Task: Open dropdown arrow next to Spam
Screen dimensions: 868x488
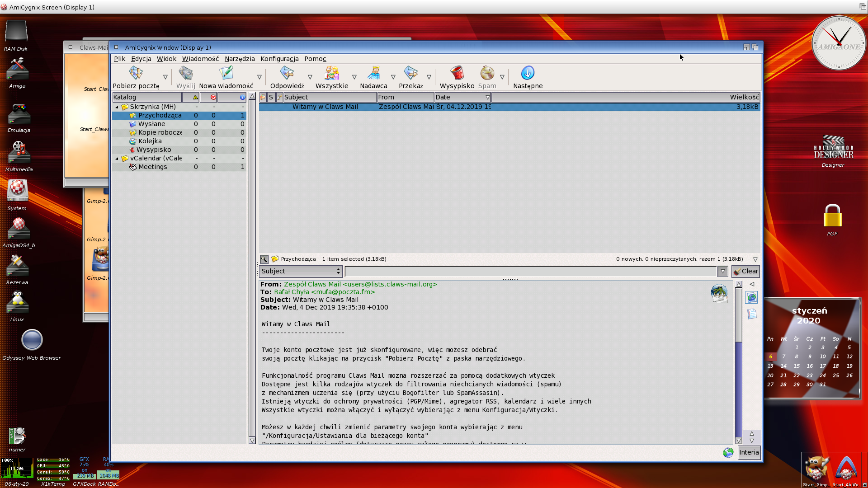Action: click(x=502, y=77)
